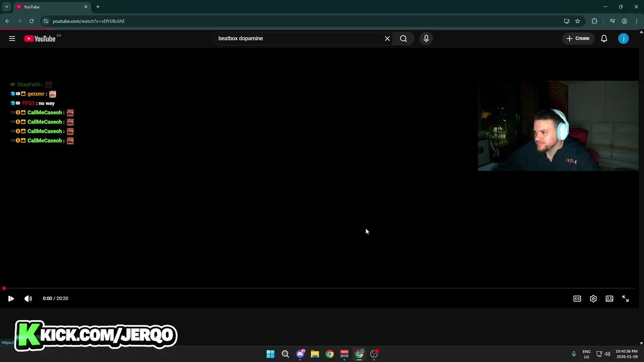The image size is (644, 362).
Task: Open the account avatar menu
Action: click(623, 39)
